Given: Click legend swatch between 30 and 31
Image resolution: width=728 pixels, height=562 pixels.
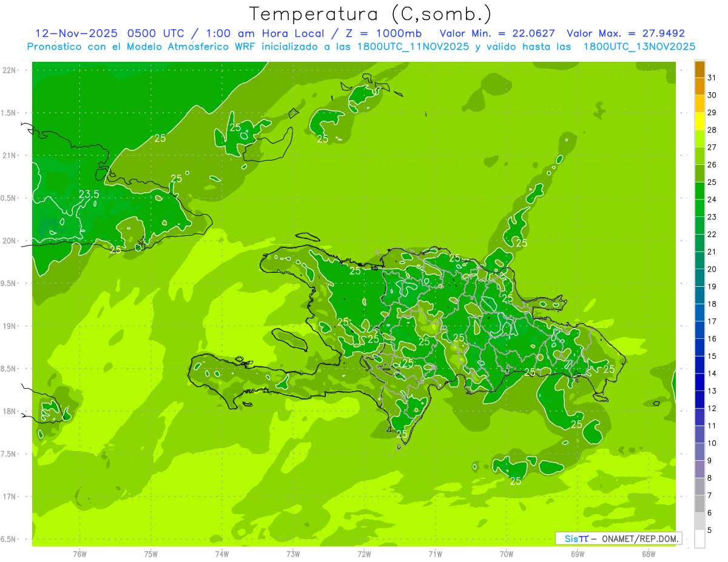Looking at the screenshot, I should click(699, 86).
